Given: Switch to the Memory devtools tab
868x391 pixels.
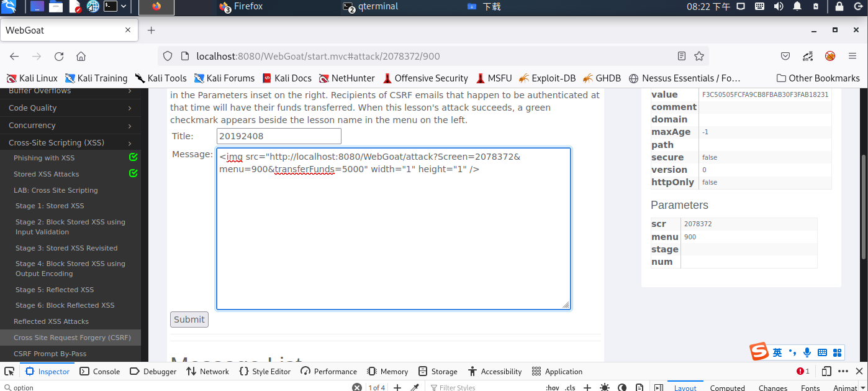Looking at the screenshot, I should coord(387,371).
